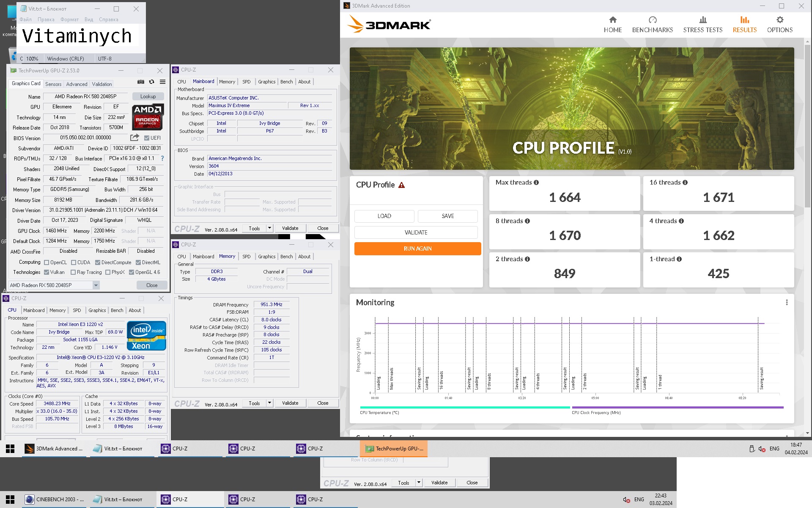812x508 pixels.
Task: Open the 3DMark HOME section
Action: [613, 25]
